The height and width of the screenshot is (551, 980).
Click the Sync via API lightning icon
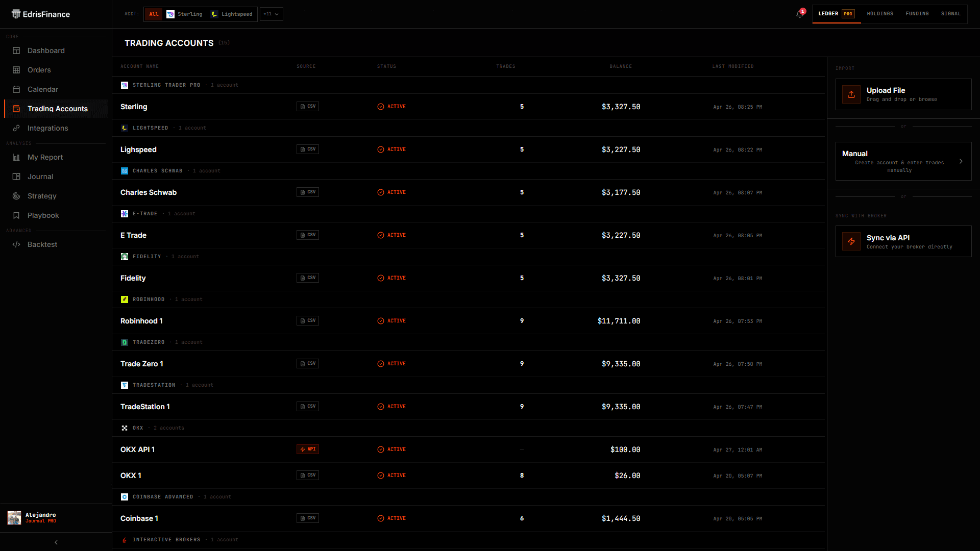(x=851, y=241)
